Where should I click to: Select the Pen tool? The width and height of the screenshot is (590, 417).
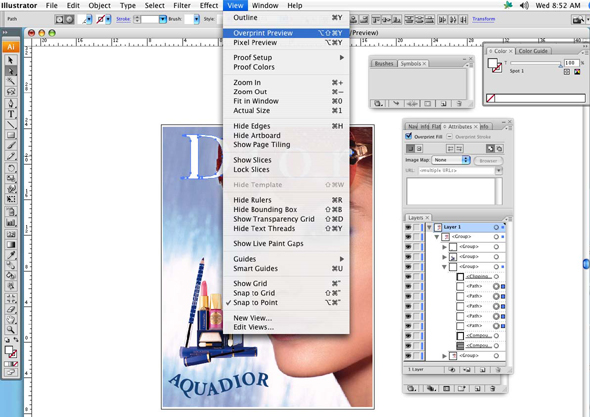click(x=11, y=103)
